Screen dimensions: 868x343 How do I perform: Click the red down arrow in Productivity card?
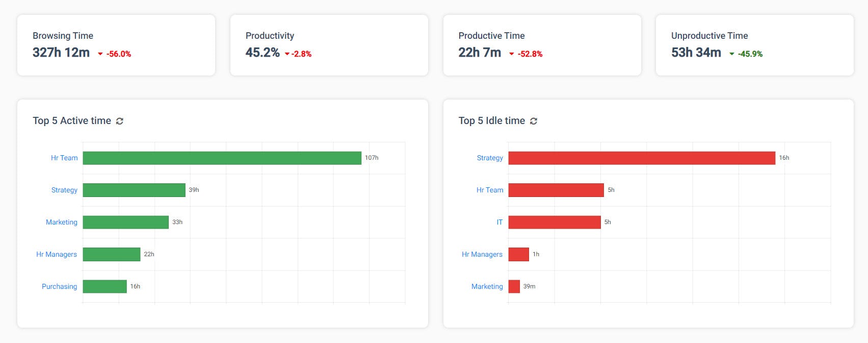click(x=287, y=54)
